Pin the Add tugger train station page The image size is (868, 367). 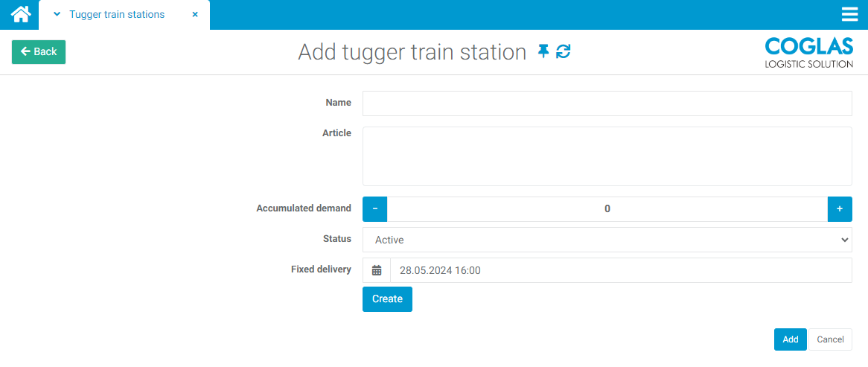[543, 51]
